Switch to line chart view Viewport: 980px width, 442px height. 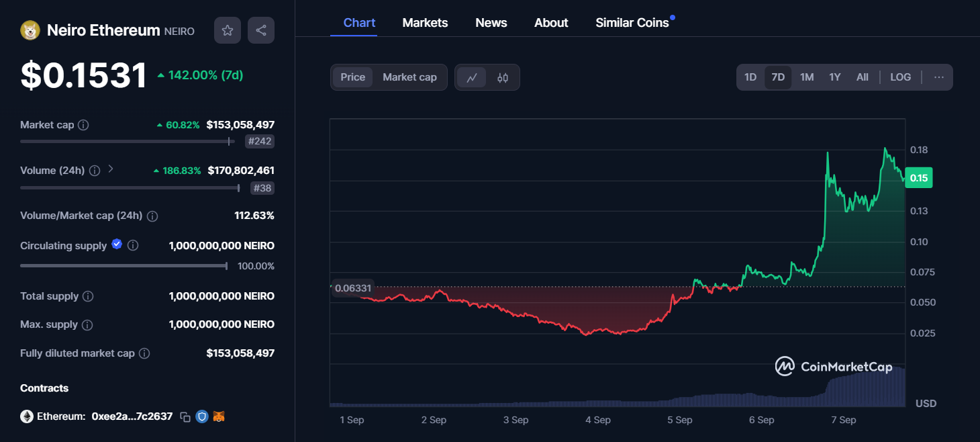click(472, 77)
